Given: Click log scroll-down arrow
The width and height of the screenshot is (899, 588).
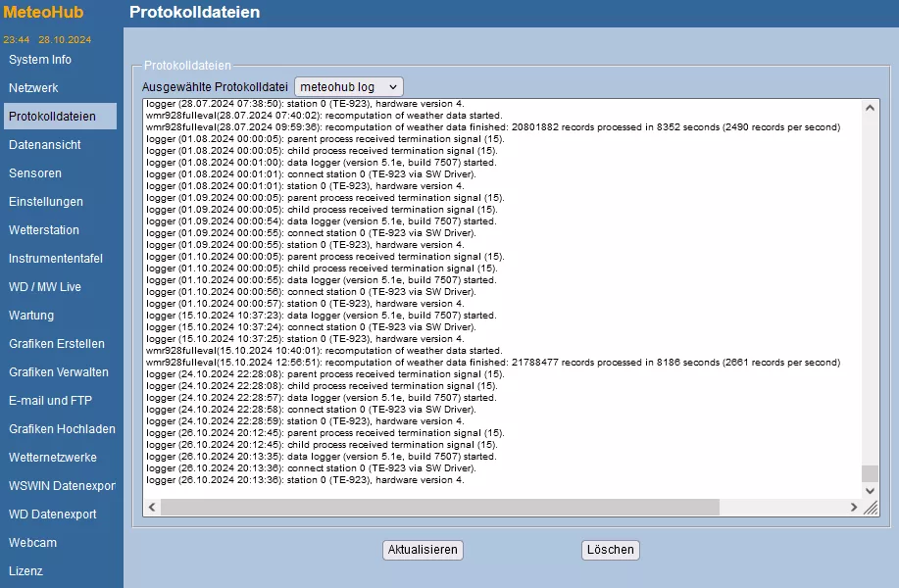Looking at the screenshot, I should 870,491.
